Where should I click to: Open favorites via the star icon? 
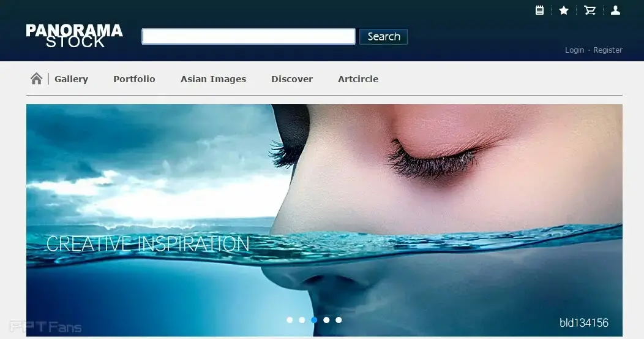point(564,10)
